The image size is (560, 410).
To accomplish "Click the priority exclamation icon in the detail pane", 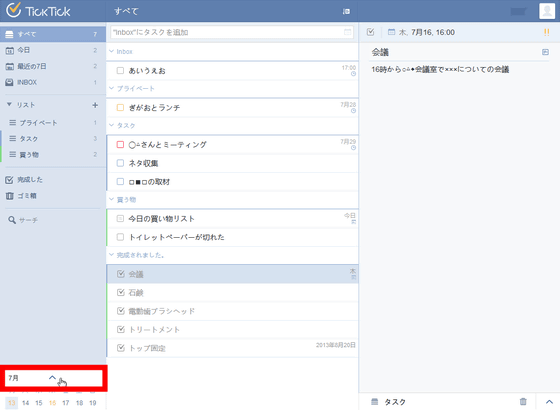I will [x=546, y=32].
